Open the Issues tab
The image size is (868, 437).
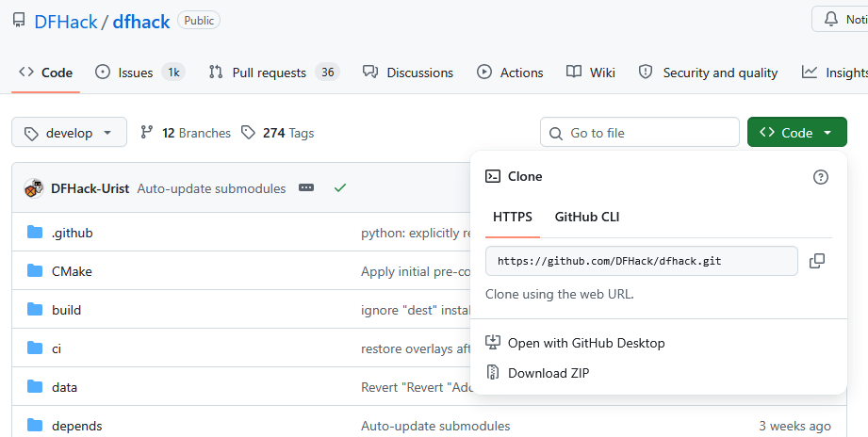140,73
